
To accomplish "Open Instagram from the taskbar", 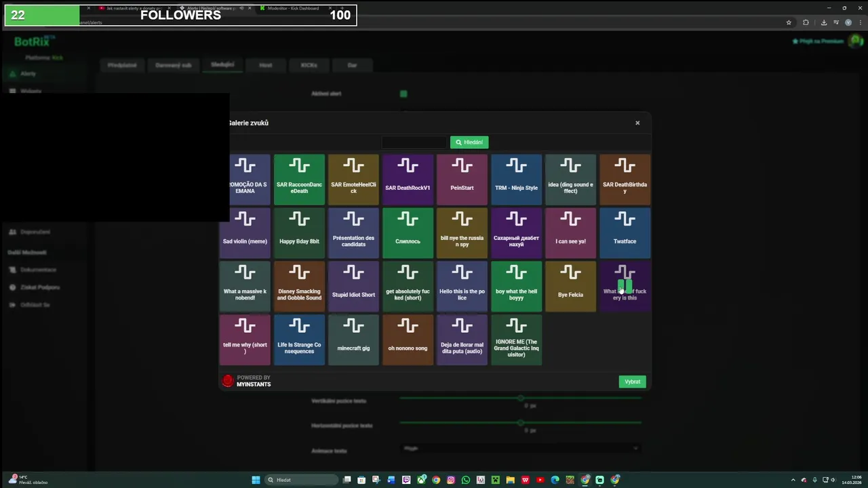I will 451,480.
